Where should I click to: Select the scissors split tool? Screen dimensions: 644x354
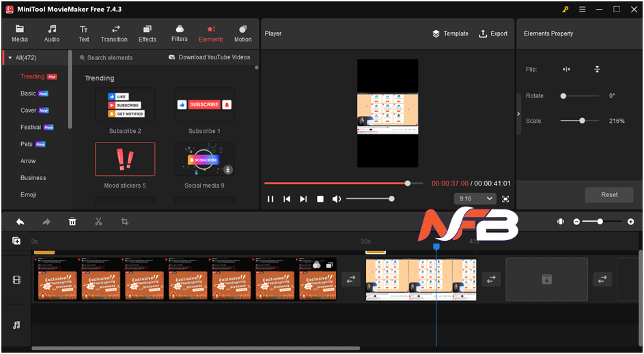pyautogui.click(x=98, y=222)
